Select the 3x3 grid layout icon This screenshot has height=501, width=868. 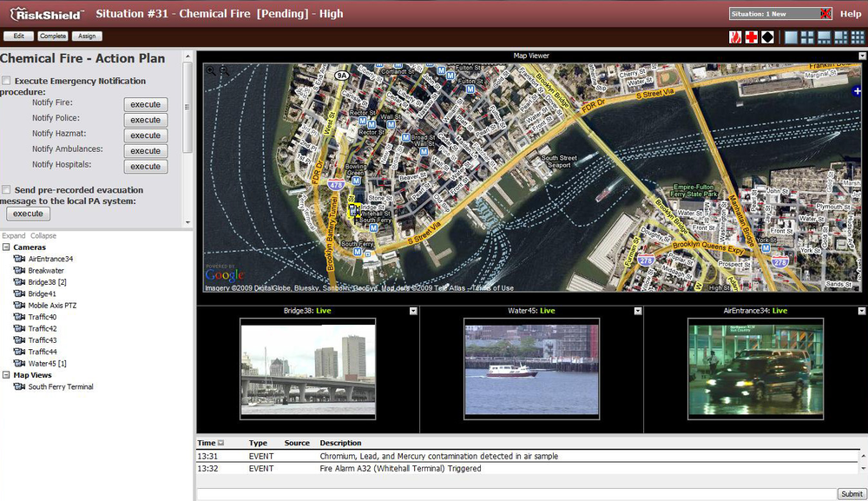856,37
